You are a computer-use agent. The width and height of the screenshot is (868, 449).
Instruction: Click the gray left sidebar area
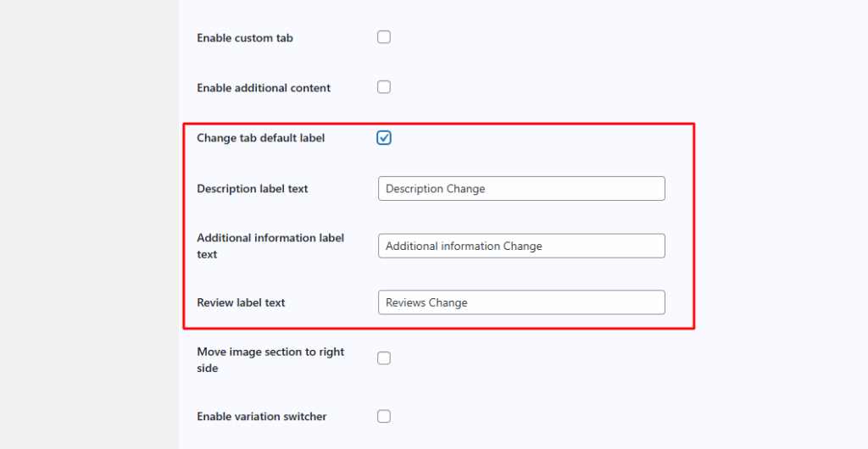coord(89,224)
